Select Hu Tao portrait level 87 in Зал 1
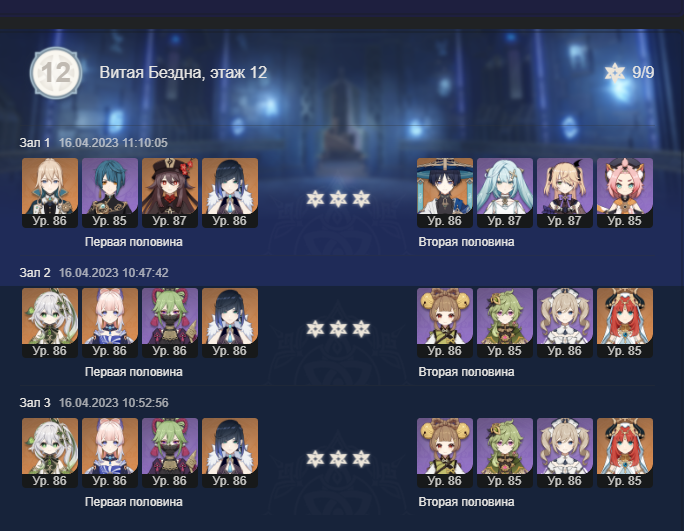The image size is (684, 531). [170, 192]
